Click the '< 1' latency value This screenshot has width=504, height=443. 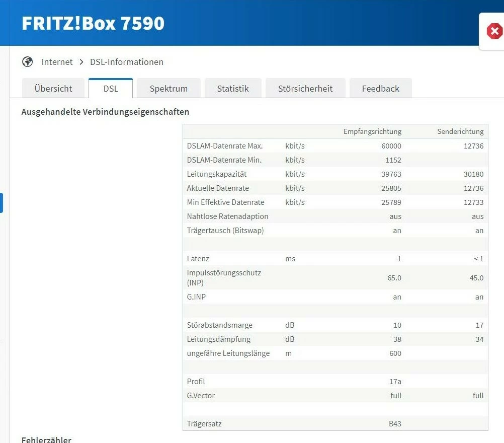click(479, 259)
